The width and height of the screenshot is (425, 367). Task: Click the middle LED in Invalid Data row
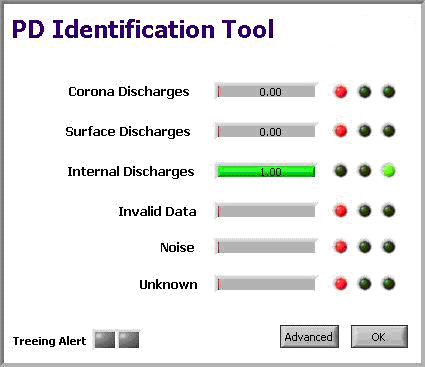click(x=365, y=211)
